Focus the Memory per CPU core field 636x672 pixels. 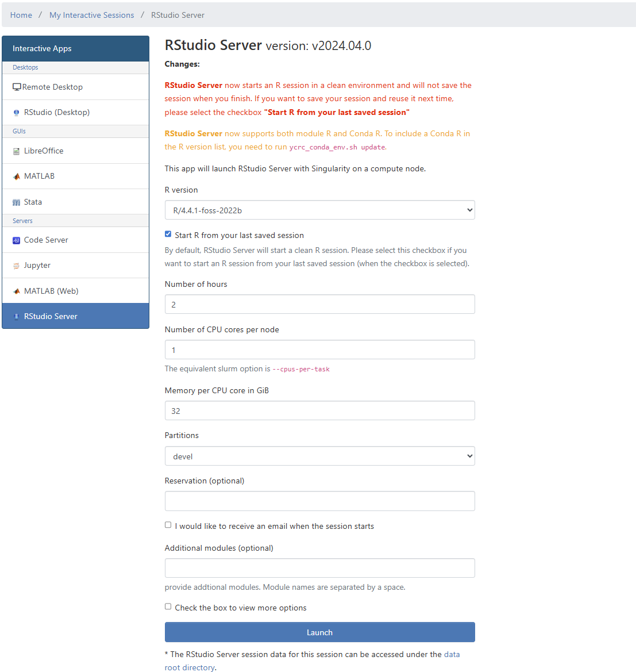(x=319, y=410)
